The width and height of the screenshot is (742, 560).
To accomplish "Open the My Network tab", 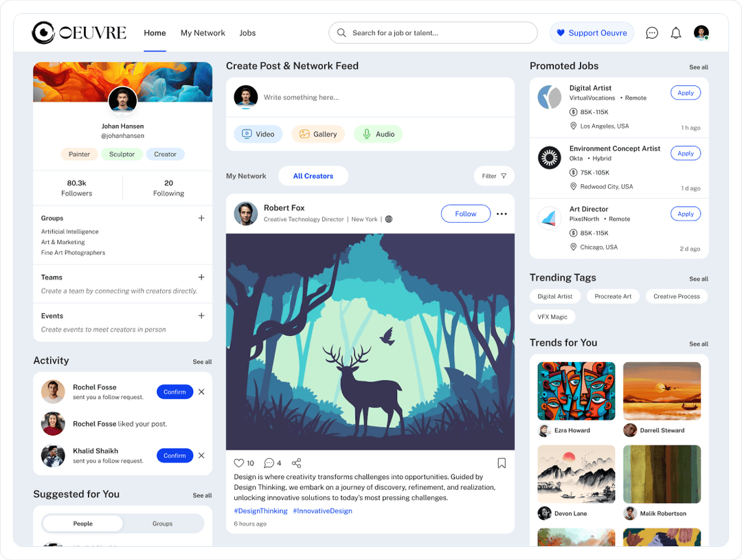I will [x=203, y=32].
